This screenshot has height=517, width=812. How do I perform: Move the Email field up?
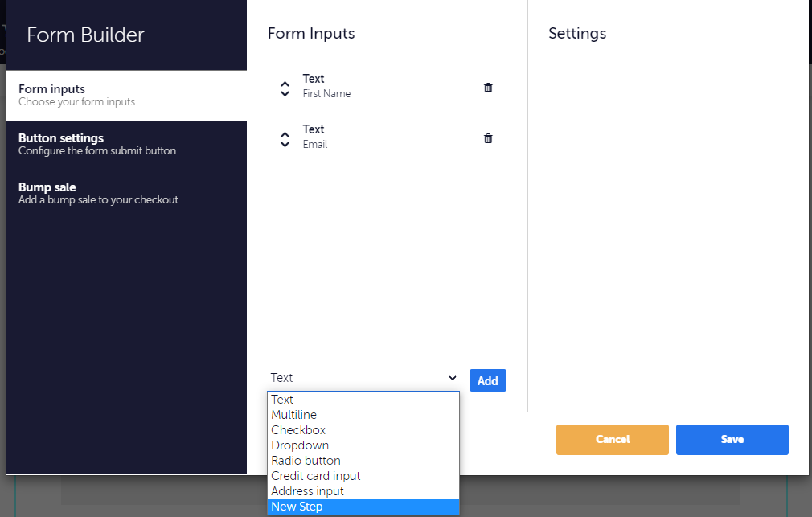coord(285,133)
